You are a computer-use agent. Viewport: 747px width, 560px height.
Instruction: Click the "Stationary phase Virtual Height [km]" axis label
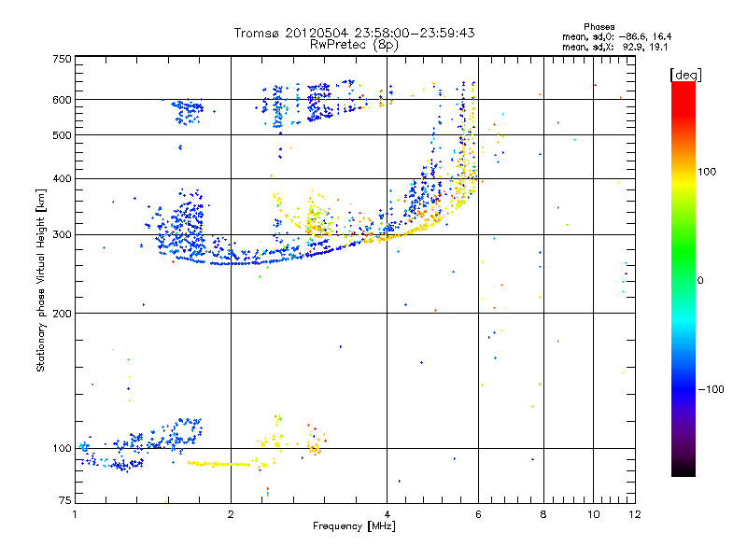click(41, 280)
